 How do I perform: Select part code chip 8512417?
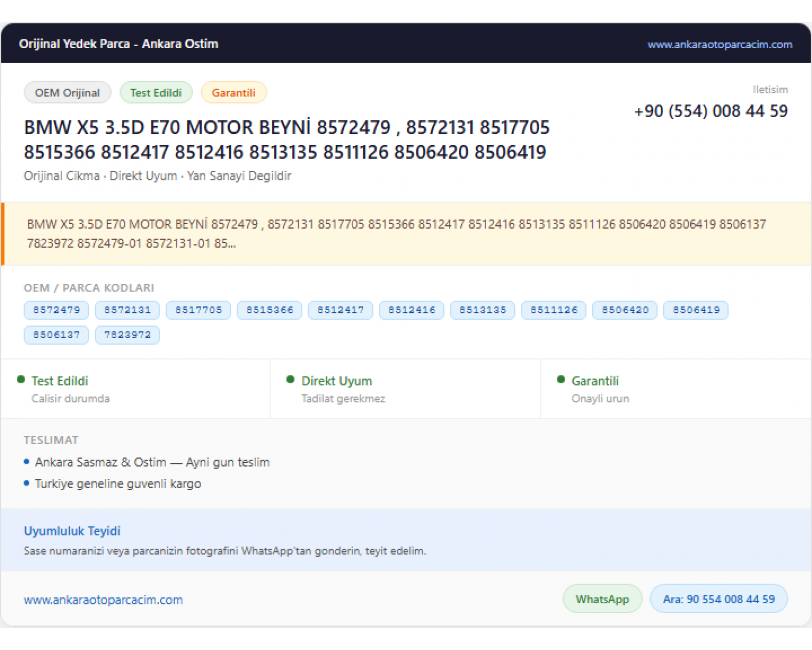coord(340,310)
